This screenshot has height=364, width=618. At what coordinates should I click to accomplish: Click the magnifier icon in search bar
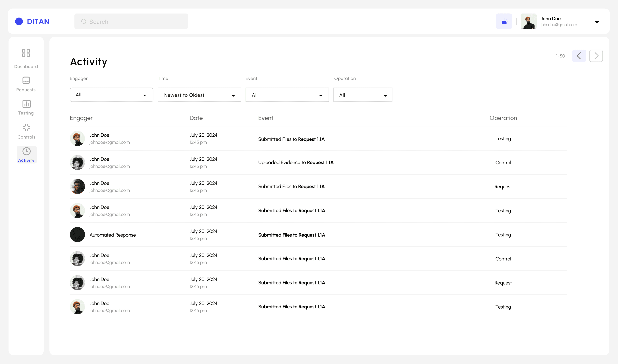[x=84, y=22]
